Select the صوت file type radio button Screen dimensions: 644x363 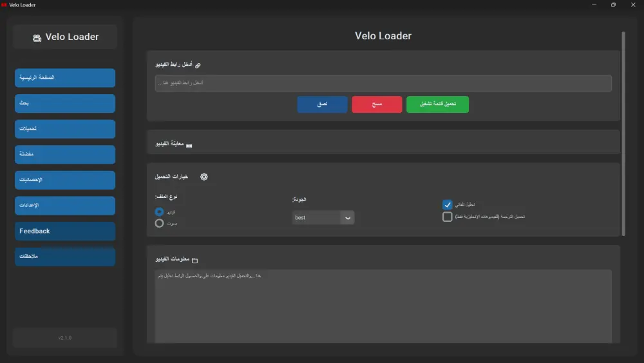tap(159, 223)
